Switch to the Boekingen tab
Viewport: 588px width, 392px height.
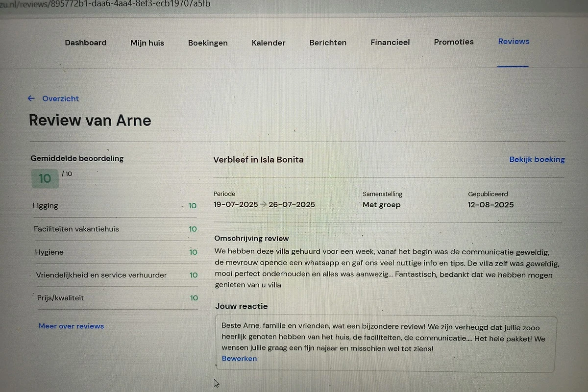208,43
